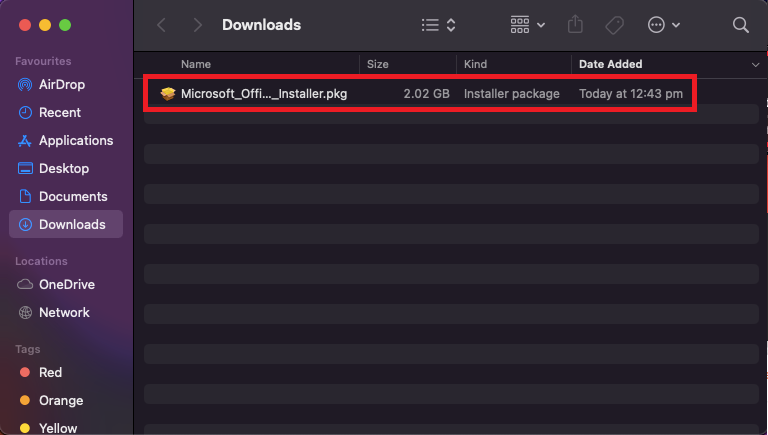Click the 'Today at 12:43 pm' cell
768x435 pixels.
point(631,94)
